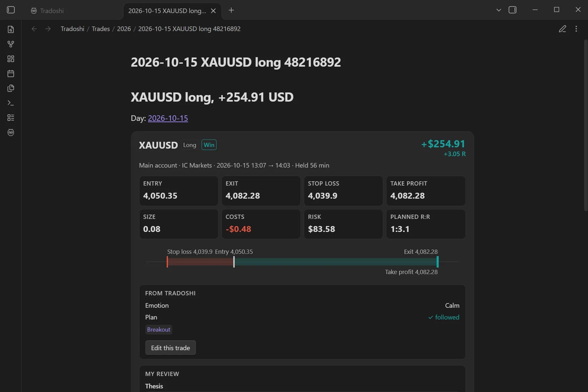Click the exit marker on price bar
The height and width of the screenshot is (392, 588).
click(x=437, y=262)
